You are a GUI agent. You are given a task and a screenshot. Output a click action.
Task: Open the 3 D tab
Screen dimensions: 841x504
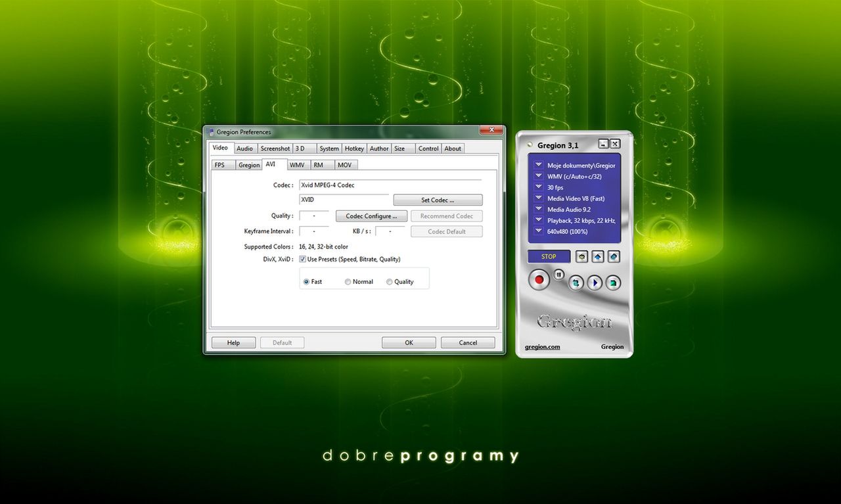click(305, 149)
